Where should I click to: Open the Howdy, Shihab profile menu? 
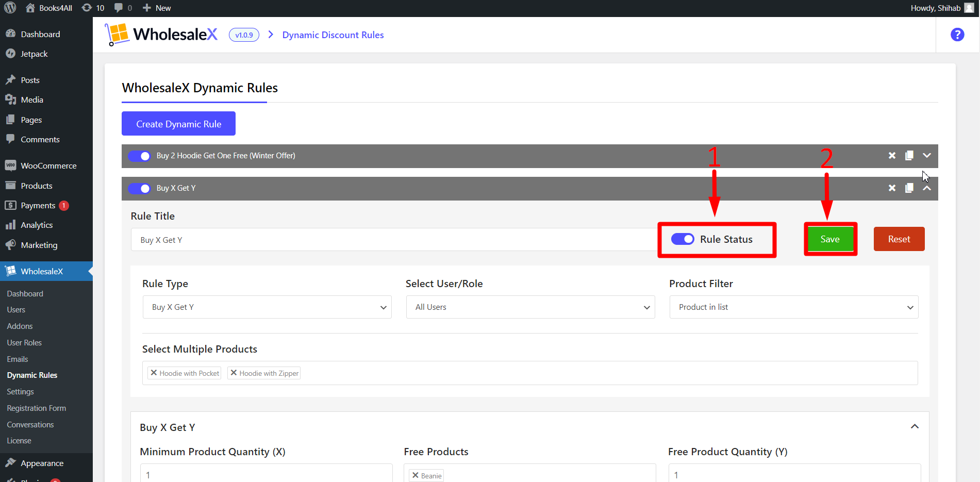pos(942,8)
